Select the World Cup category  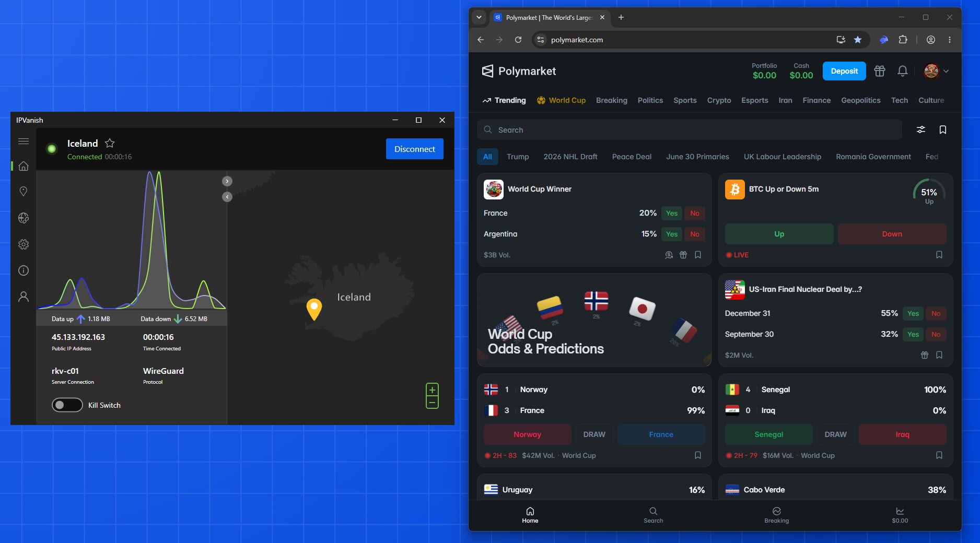tap(561, 100)
